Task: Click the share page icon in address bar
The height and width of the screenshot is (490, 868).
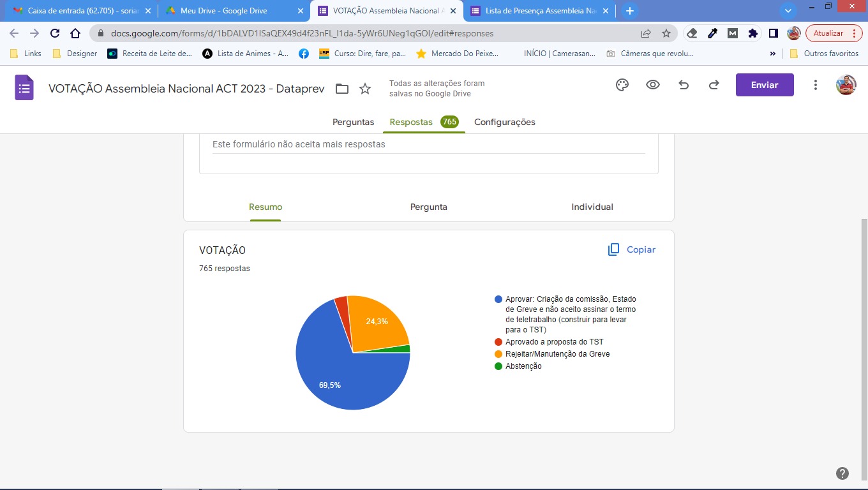Action: [646, 33]
